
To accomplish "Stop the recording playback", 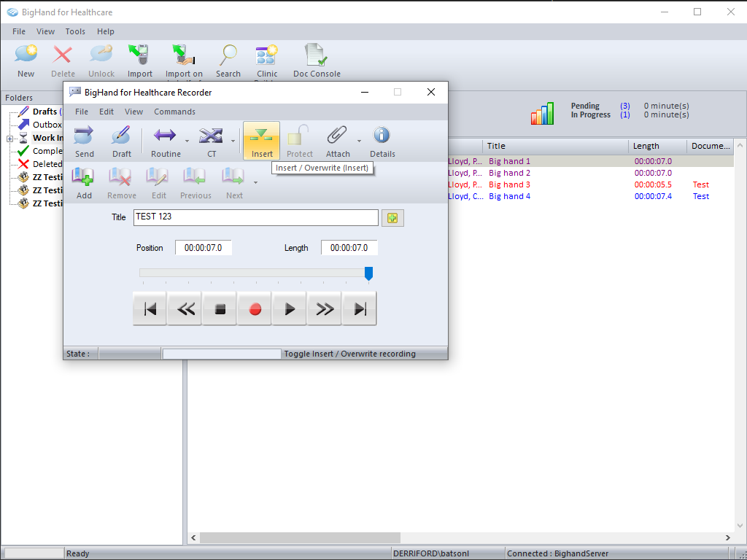I will 220,309.
